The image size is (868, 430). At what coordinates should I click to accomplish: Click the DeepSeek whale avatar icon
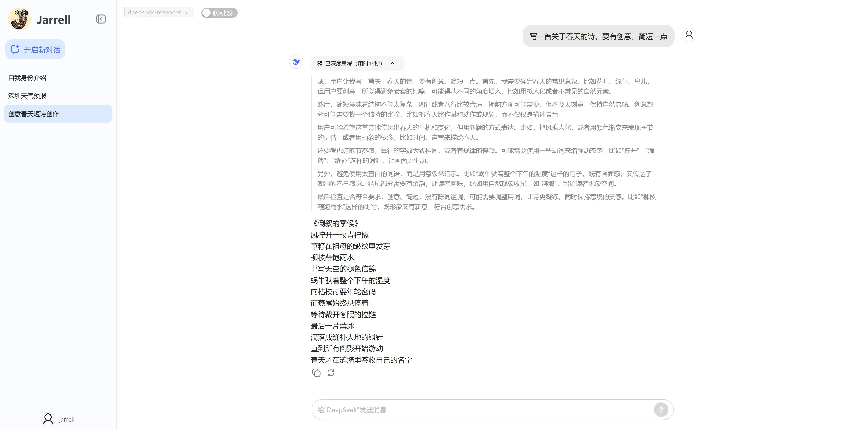(x=296, y=62)
